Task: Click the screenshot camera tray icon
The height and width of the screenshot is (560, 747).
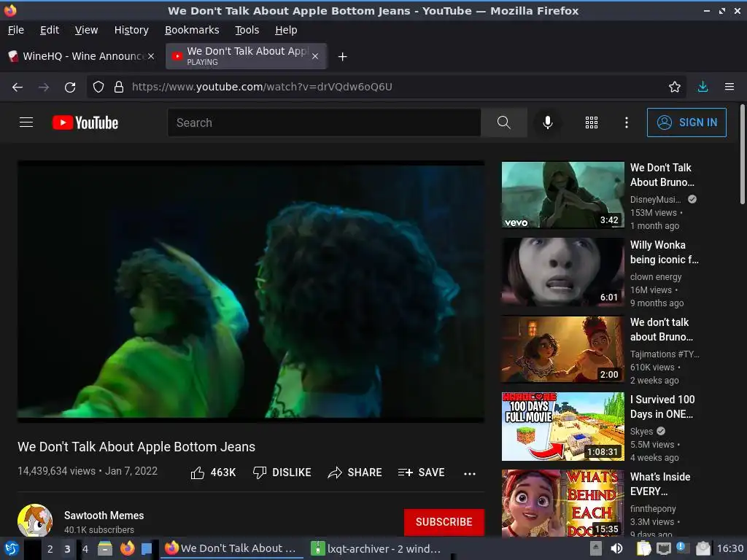Action: click(x=703, y=548)
